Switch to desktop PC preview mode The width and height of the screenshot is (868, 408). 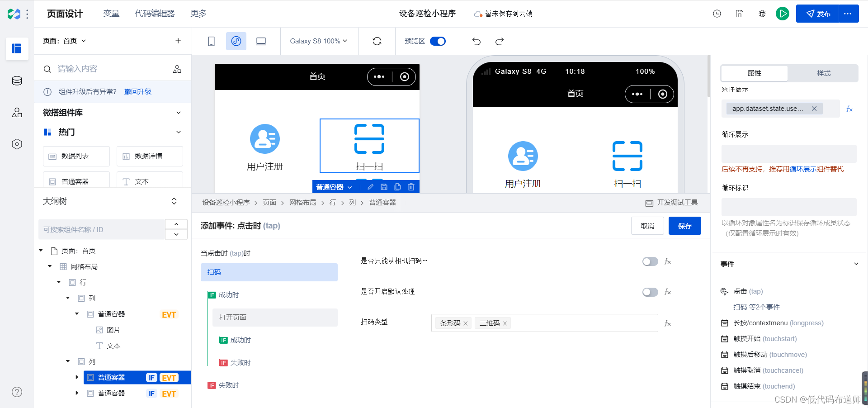pos(261,41)
